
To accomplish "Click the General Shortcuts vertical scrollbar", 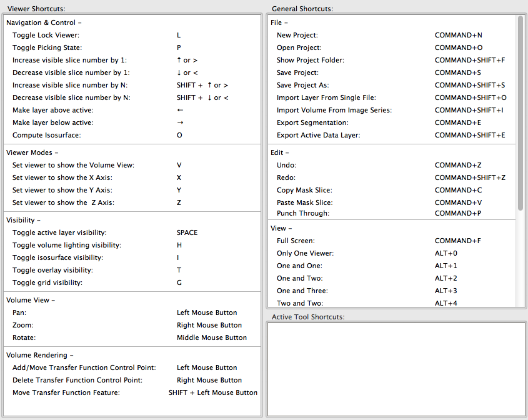I will coord(521,113).
